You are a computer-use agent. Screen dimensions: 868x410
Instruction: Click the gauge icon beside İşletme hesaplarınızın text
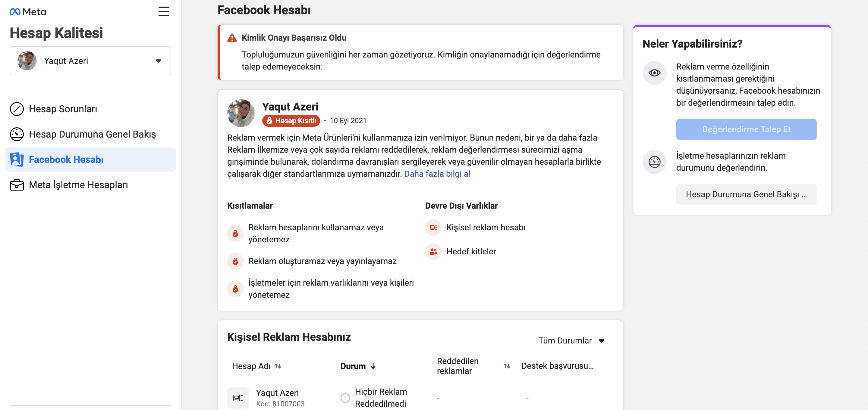654,162
